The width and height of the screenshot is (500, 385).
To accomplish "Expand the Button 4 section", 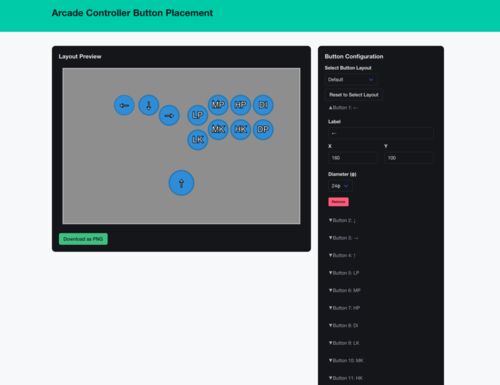I will [x=343, y=255].
